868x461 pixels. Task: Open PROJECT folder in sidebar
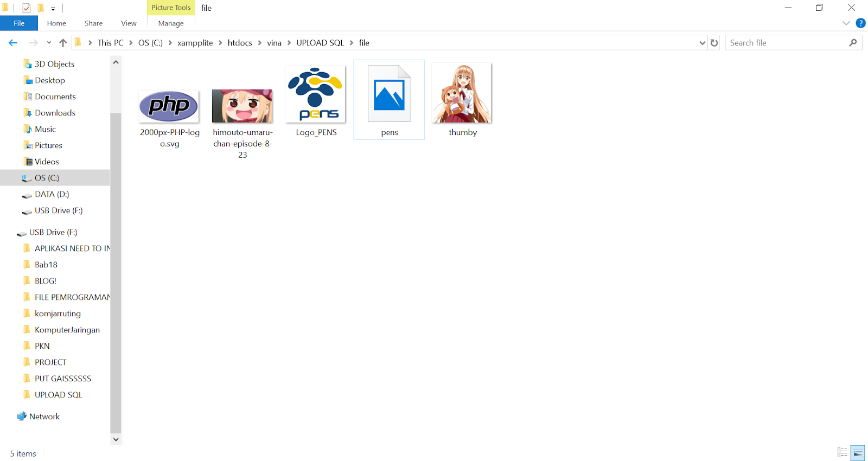[50, 362]
